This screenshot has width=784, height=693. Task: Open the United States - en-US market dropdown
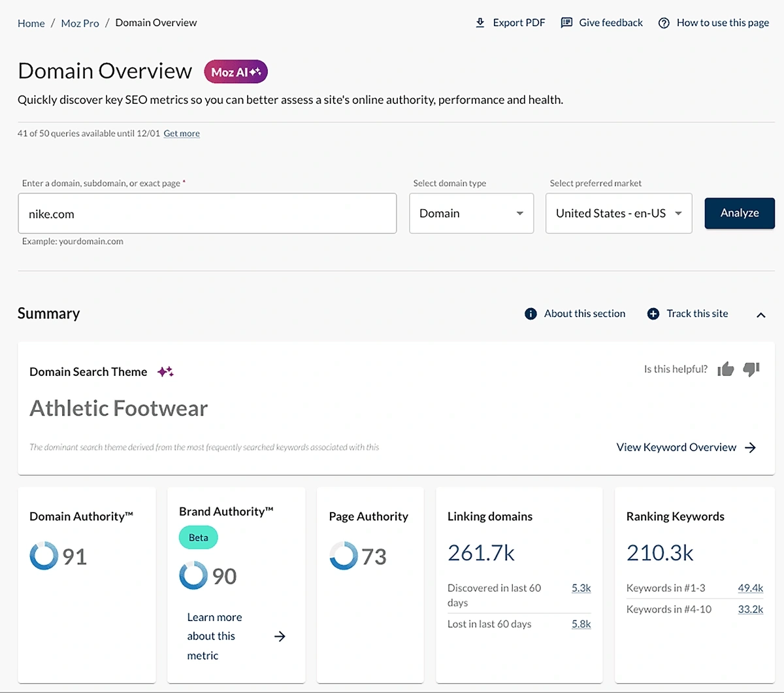tap(619, 213)
